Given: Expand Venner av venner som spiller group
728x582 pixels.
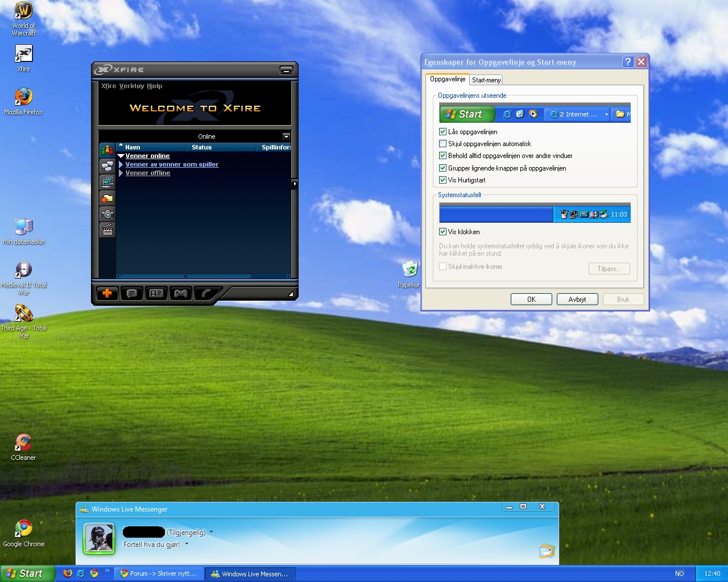Looking at the screenshot, I should (x=121, y=164).
